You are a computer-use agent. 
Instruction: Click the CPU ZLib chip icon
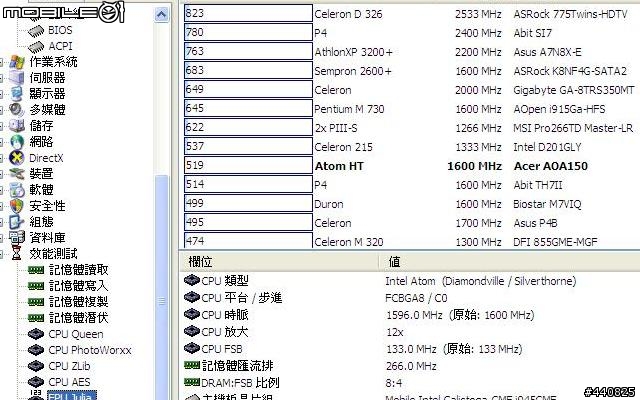pos(36,366)
